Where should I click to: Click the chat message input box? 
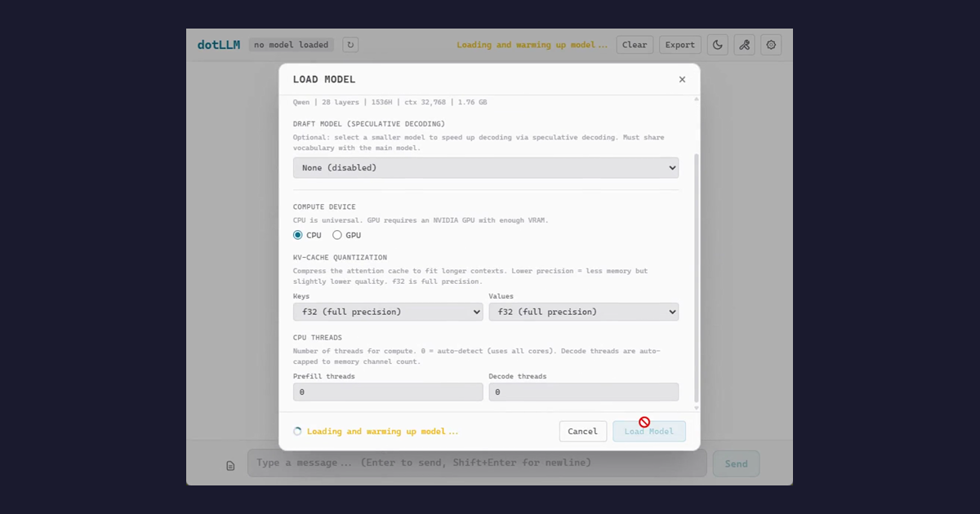(477, 463)
